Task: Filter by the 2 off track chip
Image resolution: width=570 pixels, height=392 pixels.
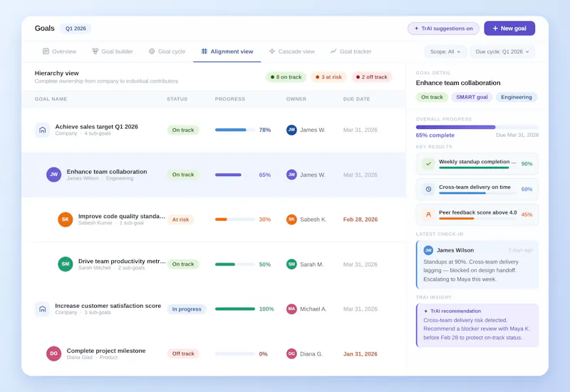Action: pyautogui.click(x=371, y=77)
